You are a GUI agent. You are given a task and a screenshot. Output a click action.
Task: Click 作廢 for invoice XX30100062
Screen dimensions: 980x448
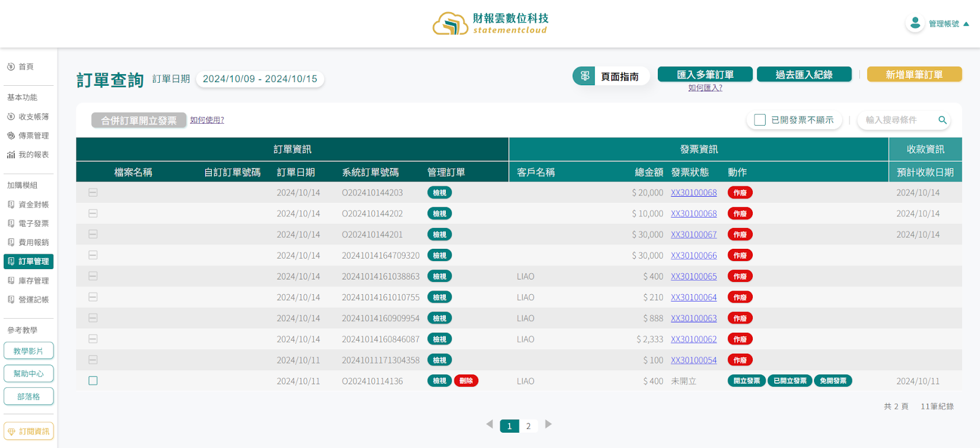pyautogui.click(x=740, y=339)
